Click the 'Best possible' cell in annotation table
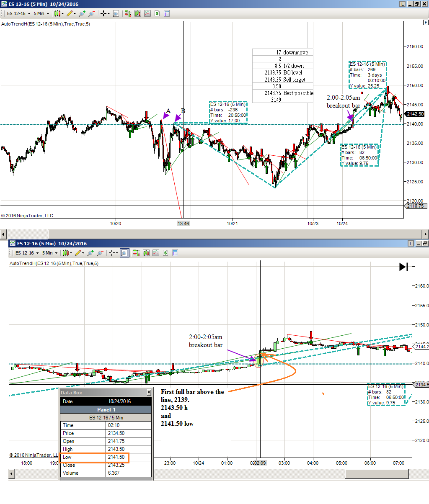This screenshot has height=504, width=429. click(x=298, y=93)
